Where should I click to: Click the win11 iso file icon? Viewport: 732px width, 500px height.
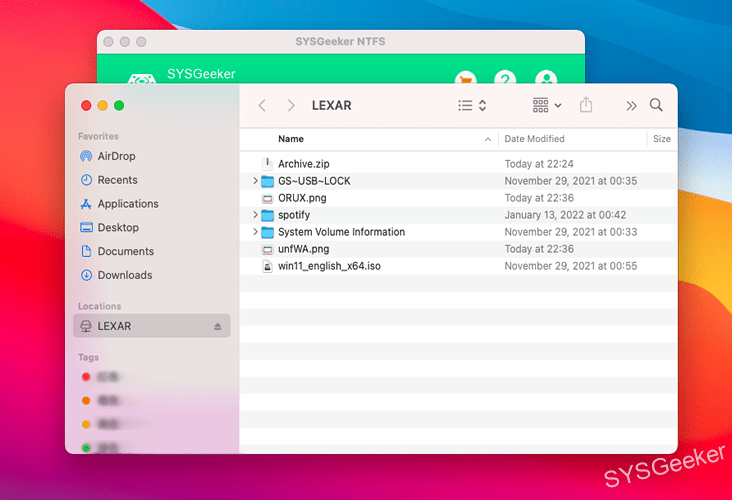point(267,266)
